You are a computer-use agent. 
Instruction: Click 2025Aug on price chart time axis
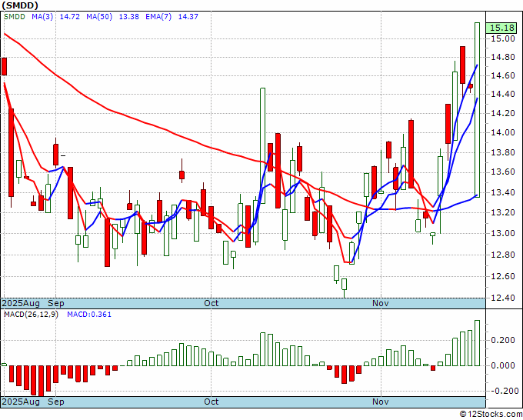tap(21, 303)
